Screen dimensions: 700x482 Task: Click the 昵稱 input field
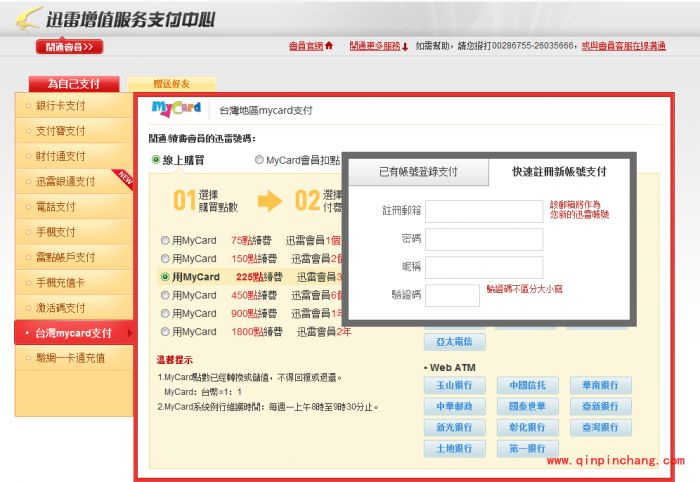(x=484, y=267)
